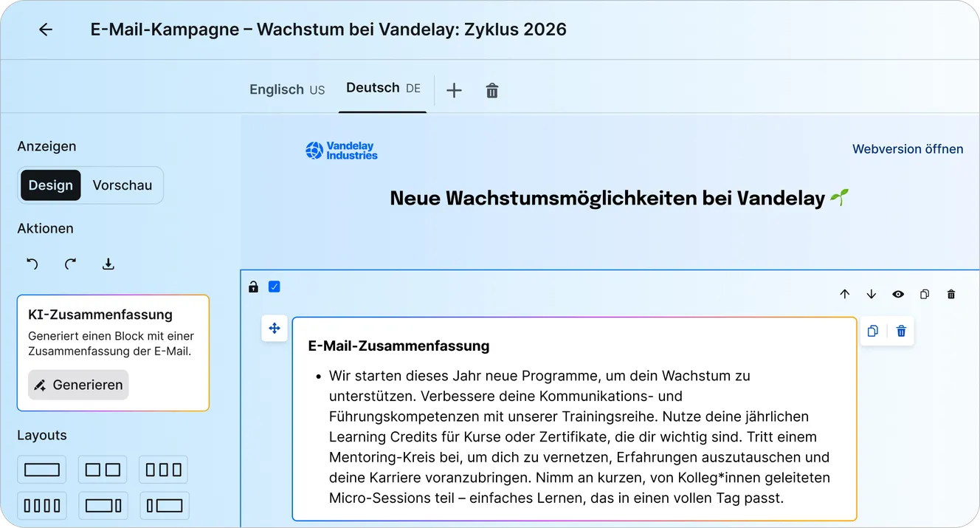The image size is (980, 528).
Task: Click the Layouts section label
Action: tap(42, 436)
